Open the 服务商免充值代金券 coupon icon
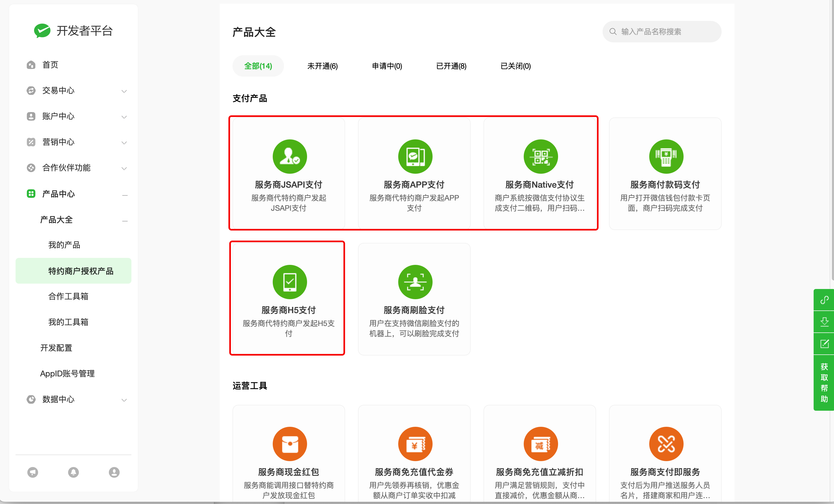This screenshot has width=834, height=504. coord(415,444)
